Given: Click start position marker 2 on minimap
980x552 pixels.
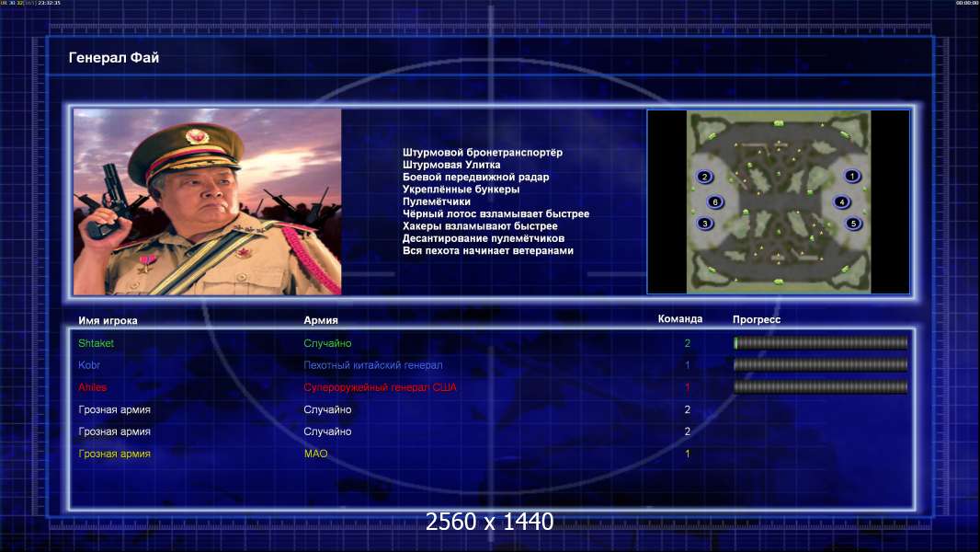Looking at the screenshot, I should (704, 177).
